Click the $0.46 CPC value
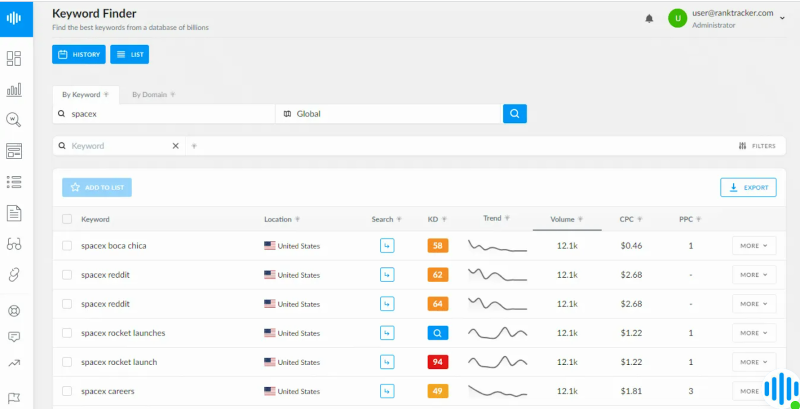The width and height of the screenshot is (800, 409). 632,246
